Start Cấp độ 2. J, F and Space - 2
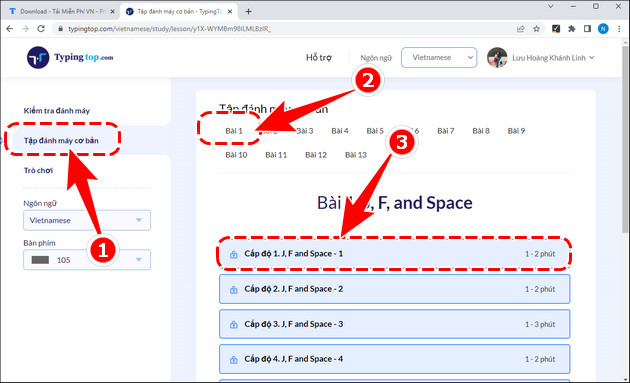Screen dimensions: 630x383 click(395, 289)
